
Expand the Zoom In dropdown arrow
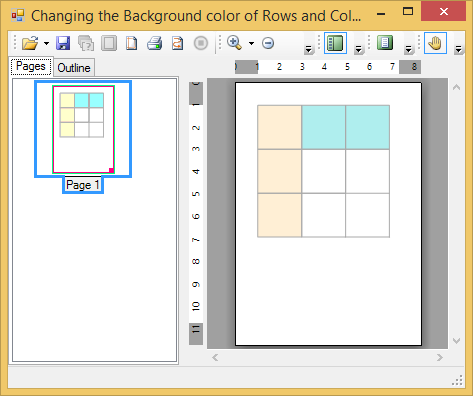[251, 43]
